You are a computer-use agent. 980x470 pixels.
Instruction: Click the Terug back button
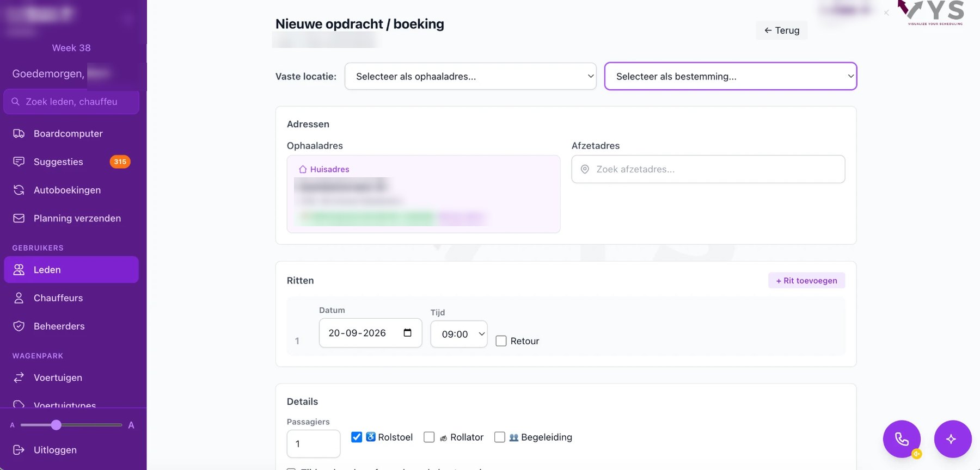coord(782,30)
